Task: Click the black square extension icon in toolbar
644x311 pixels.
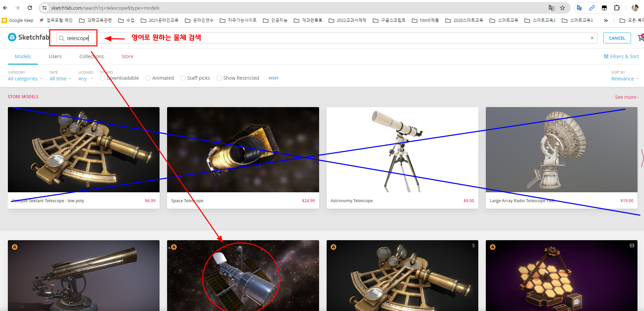Action: point(604,8)
